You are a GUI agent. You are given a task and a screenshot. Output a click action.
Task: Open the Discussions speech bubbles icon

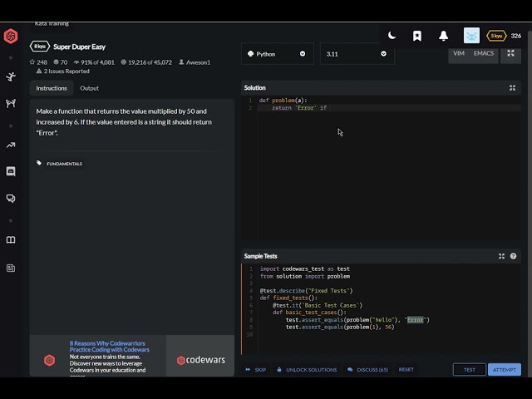[11, 198]
